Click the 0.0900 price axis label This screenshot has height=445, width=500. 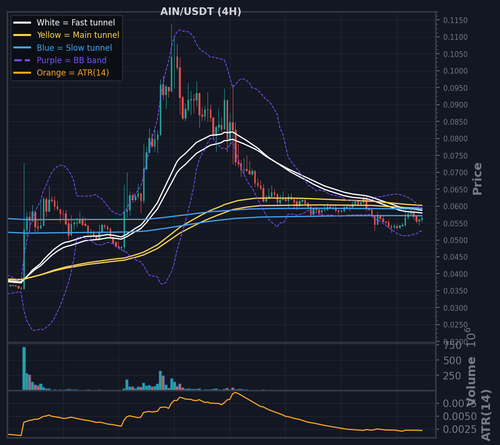click(455, 105)
